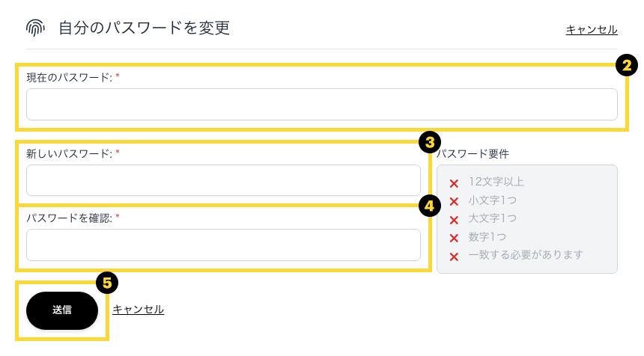Focus the パスワードを確認 input field
The image size is (644, 356).
tap(223, 245)
